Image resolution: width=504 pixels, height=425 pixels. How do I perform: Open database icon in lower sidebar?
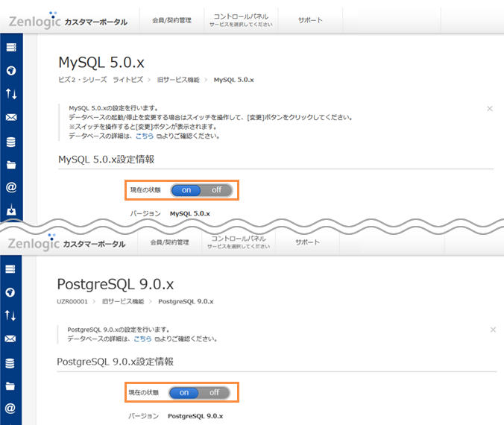[10, 363]
